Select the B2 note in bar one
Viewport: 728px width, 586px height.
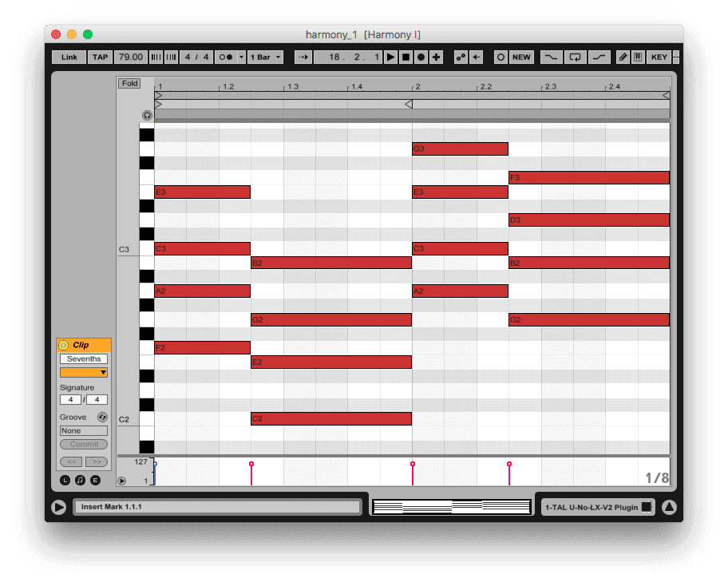[x=330, y=263]
